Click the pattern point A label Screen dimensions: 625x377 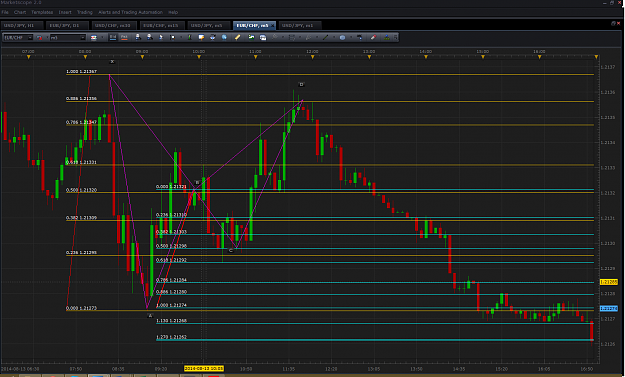pyautogui.click(x=150, y=316)
